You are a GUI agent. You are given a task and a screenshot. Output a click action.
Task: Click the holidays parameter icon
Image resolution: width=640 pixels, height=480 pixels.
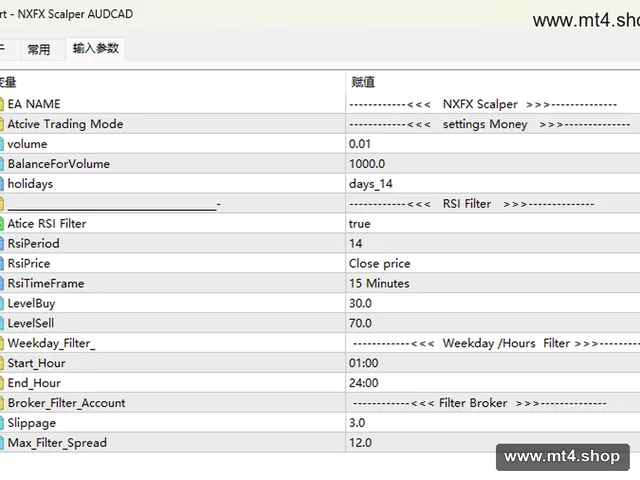2,184
